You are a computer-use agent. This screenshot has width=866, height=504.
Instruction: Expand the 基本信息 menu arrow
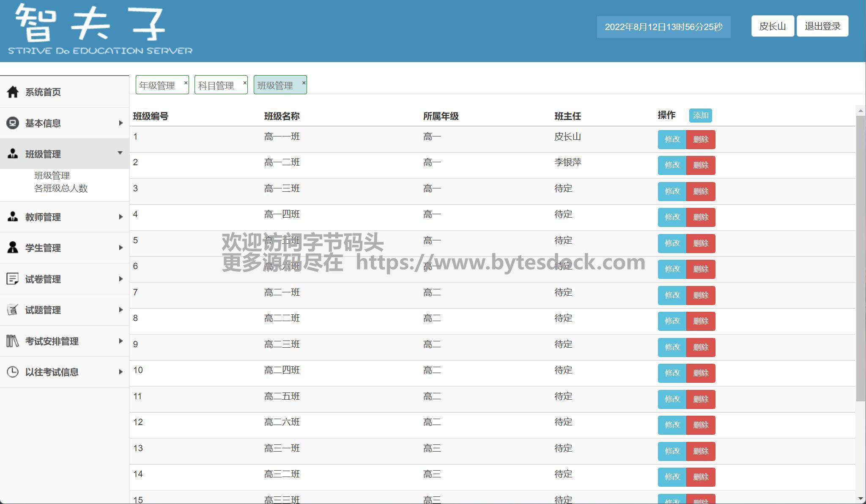[121, 123]
